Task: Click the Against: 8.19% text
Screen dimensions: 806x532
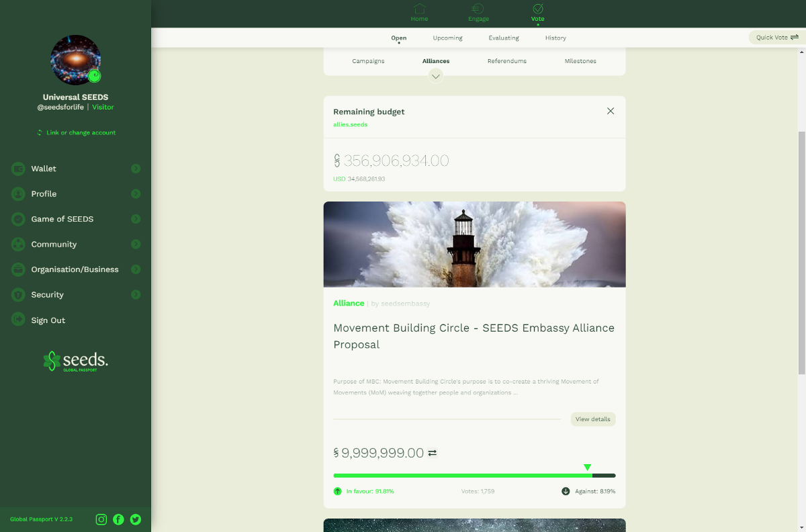Action: [x=595, y=492]
